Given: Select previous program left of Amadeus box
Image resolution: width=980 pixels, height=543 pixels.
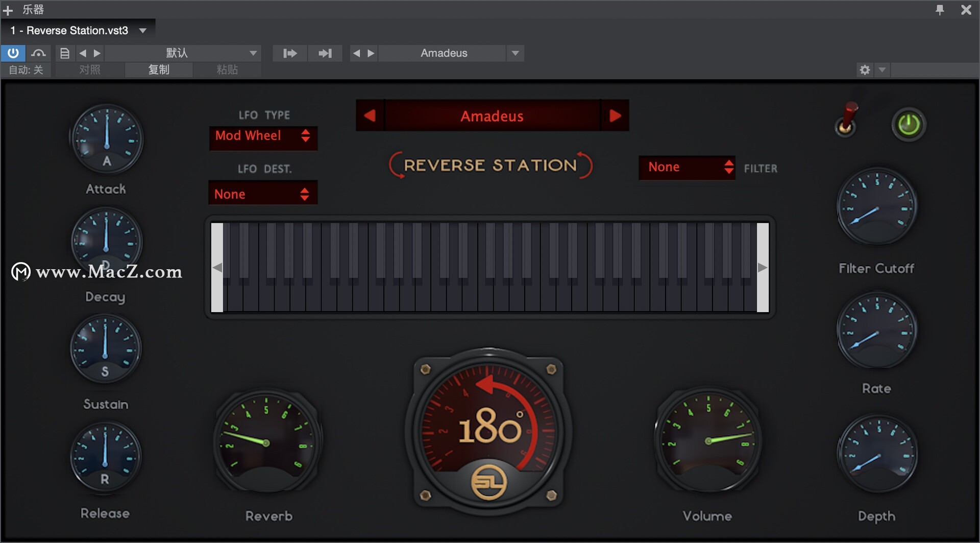Looking at the screenshot, I should pyautogui.click(x=356, y=53).
